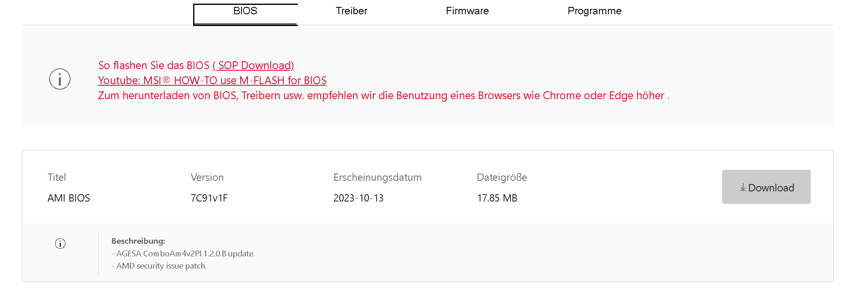The height and width of the screenshot is (299, 868).
Task: Click the red browser recommendation sentence
Action: (383, 95)
